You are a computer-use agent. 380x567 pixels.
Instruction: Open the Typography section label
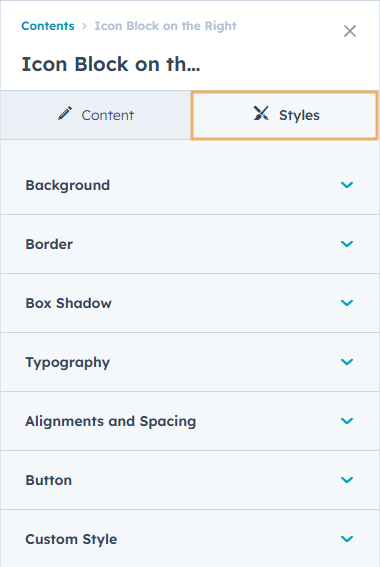(68, 362)
